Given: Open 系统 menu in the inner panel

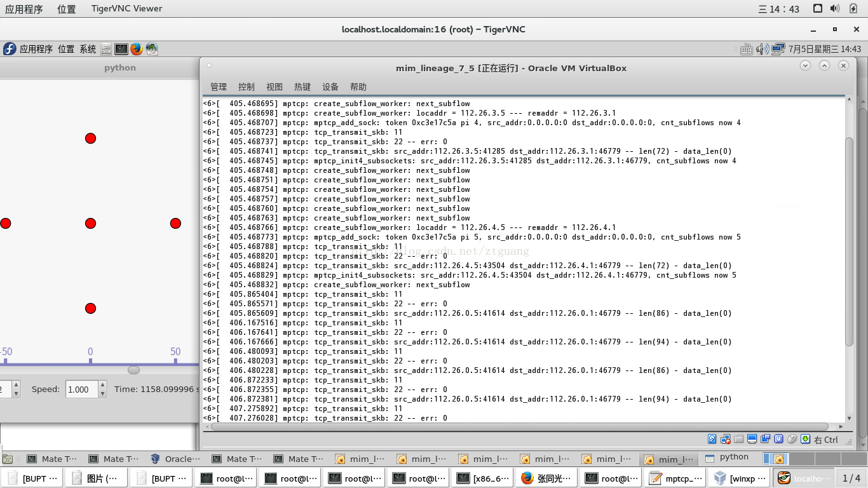Looking at the screenshot, I should [x=88, y=49].
